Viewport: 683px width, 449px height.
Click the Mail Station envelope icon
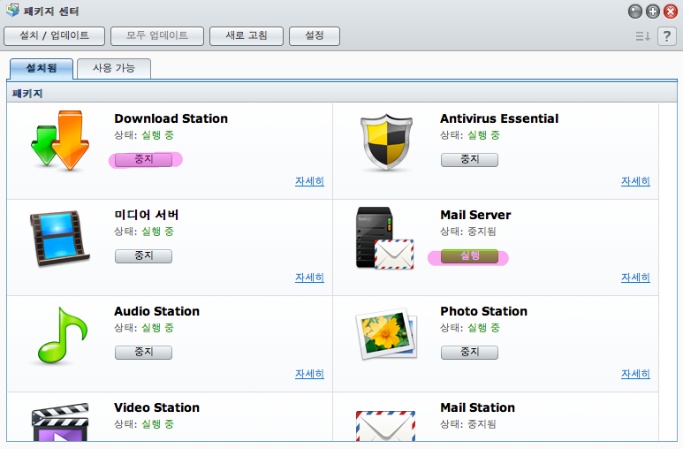click(385, 425)
